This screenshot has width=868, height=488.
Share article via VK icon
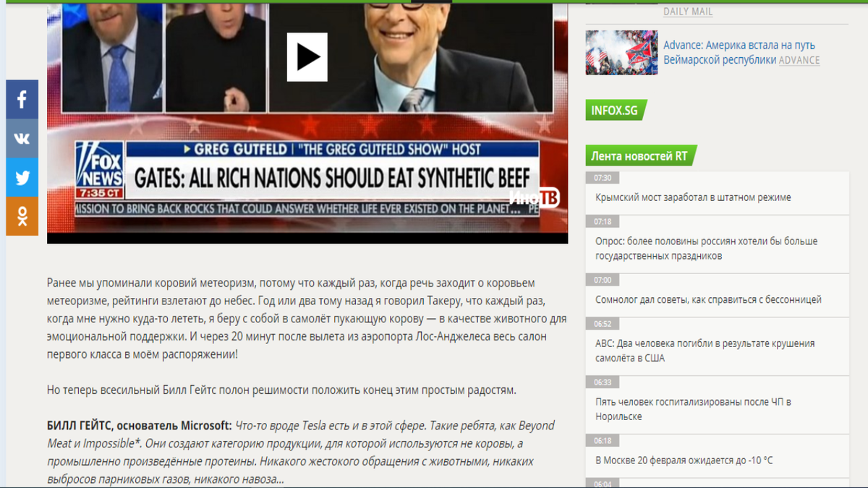tap(22, 138)
